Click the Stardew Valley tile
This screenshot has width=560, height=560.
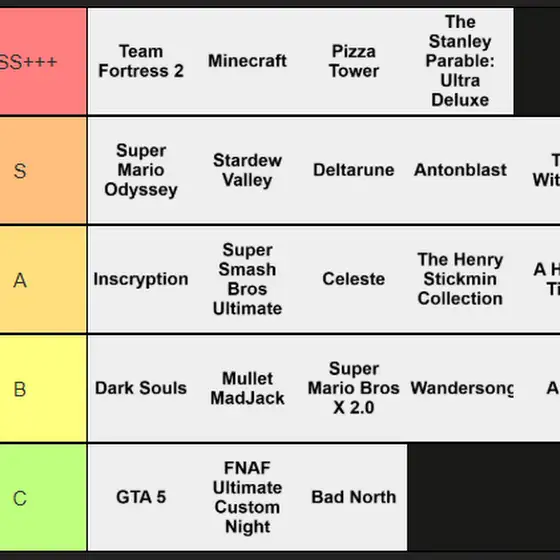(248, 170)
